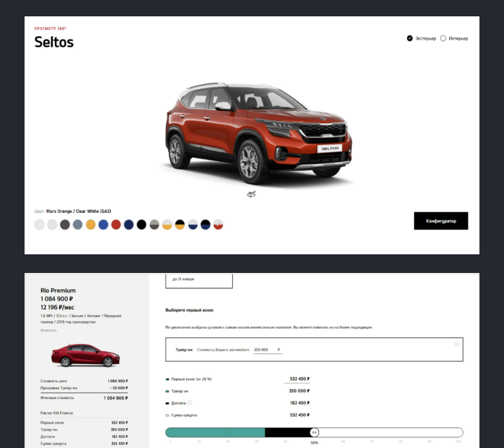Click the Изменить link under Rio Premium
Screen dimensions: 504x448
coord(48,330)
